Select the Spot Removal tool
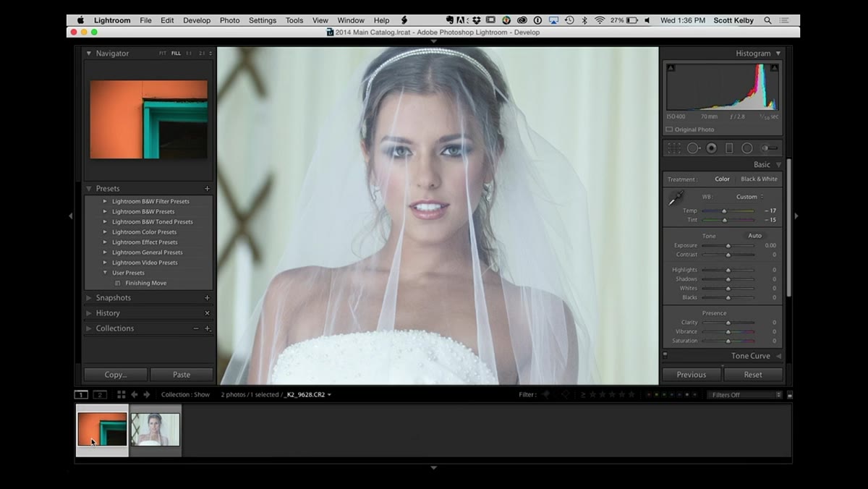The width and height of the screenshot is (868, 489). tap(693, 148)
